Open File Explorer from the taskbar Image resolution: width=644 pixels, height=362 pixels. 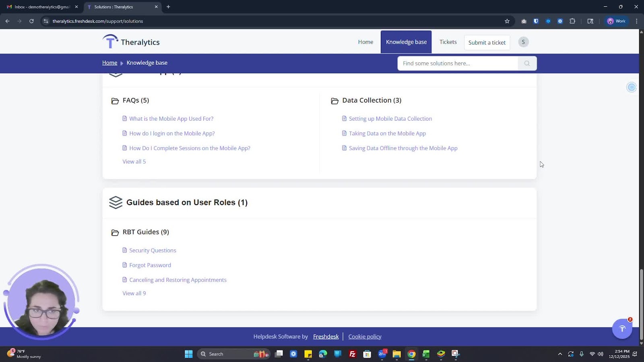click(396, 354)
